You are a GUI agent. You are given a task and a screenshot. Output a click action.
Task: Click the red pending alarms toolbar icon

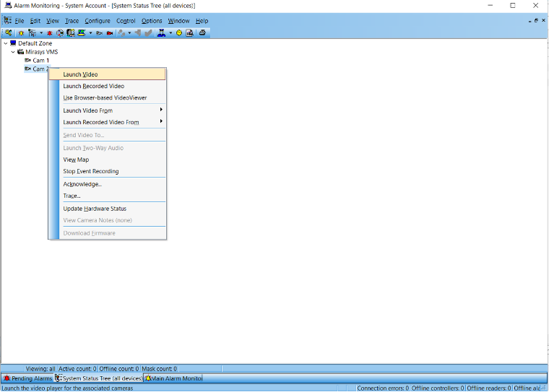[50, 32]
